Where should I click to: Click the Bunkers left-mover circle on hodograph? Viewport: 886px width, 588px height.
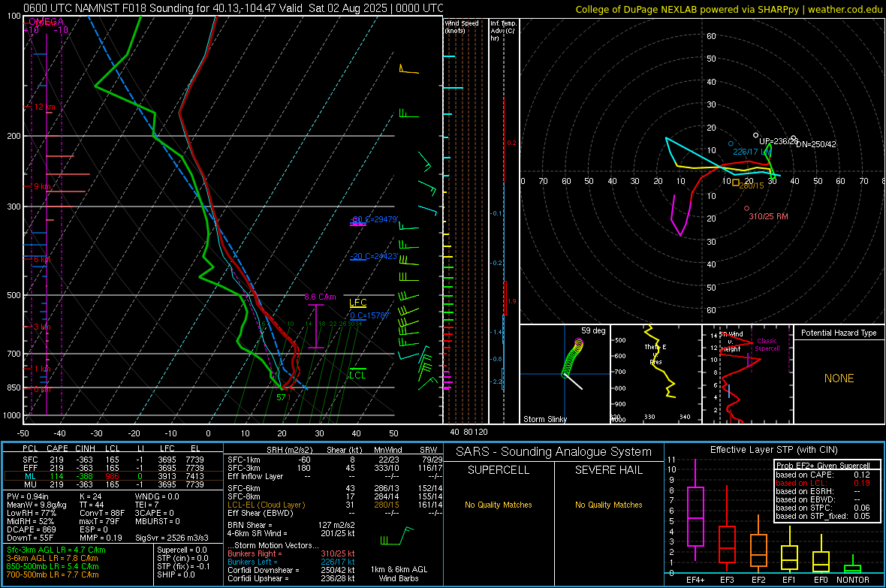coord(731,143)
